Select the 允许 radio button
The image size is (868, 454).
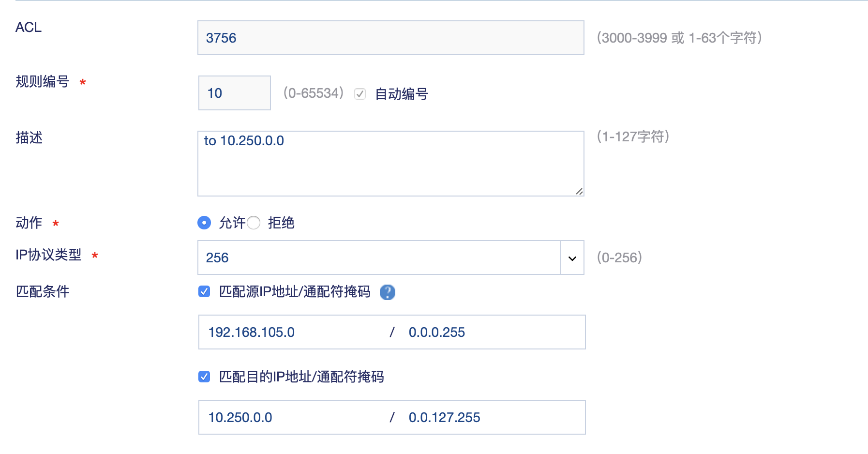pyautogui.click(x=204, y=223)
